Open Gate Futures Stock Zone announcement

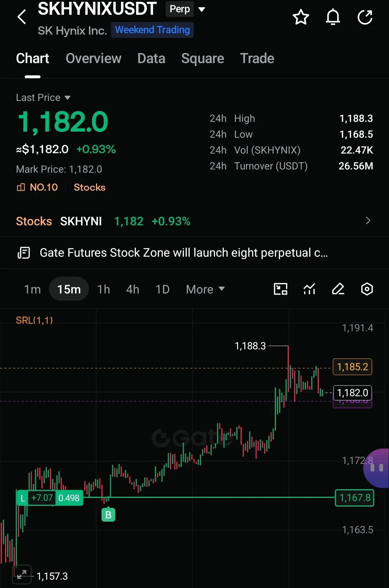coord(184,253)
